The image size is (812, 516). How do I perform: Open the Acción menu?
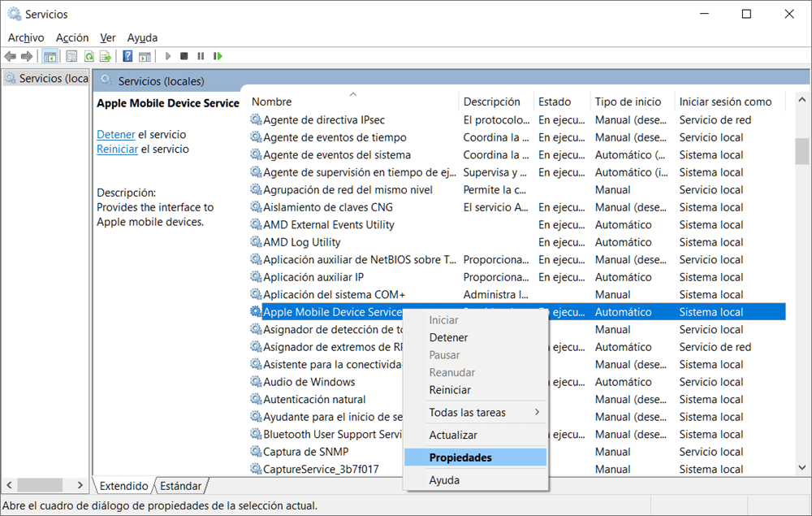(x=72, y=38)
